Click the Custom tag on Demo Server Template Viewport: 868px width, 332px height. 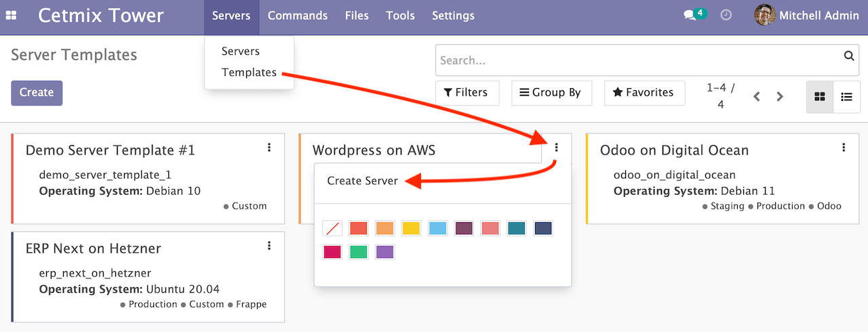coord(245,206)
